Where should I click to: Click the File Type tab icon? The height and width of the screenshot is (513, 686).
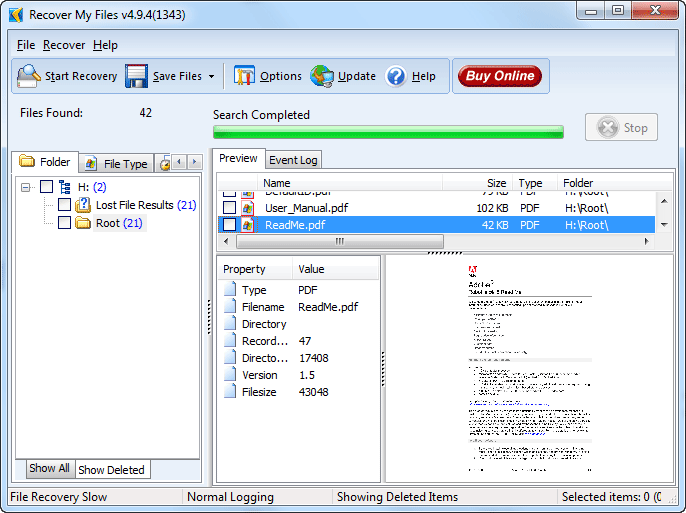click(x=91, y=164)
